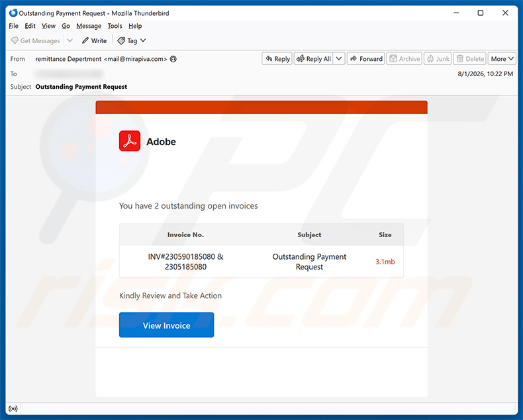
Task: Open the Message menu
Action: pos(89,26)
